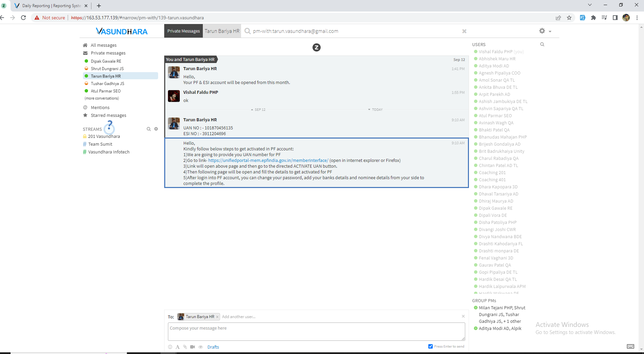Open stream settings gear in Streams header
644x354 pixels.
point(156,129)
